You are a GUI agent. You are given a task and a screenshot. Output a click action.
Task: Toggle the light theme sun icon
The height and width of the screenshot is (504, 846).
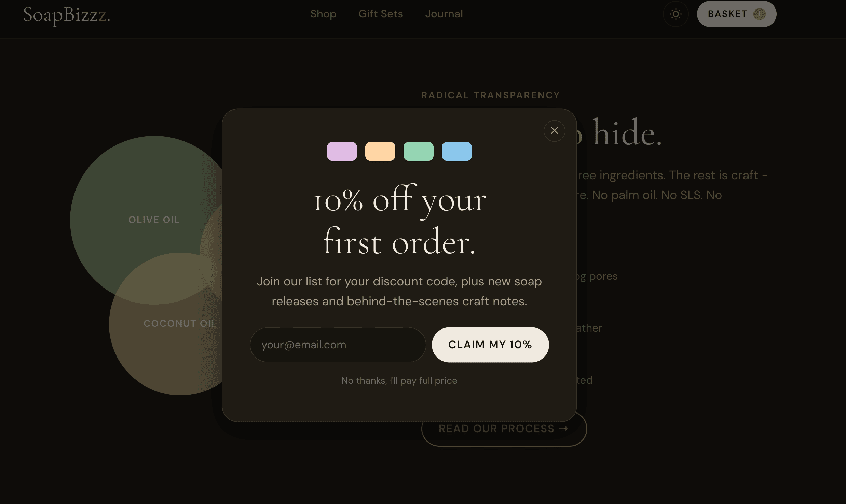(x=676, y=14)
